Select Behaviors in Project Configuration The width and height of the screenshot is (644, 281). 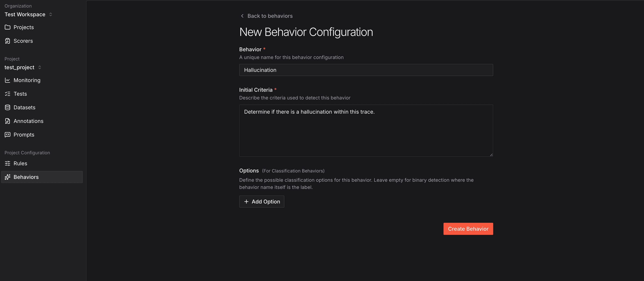pos(26,177)
